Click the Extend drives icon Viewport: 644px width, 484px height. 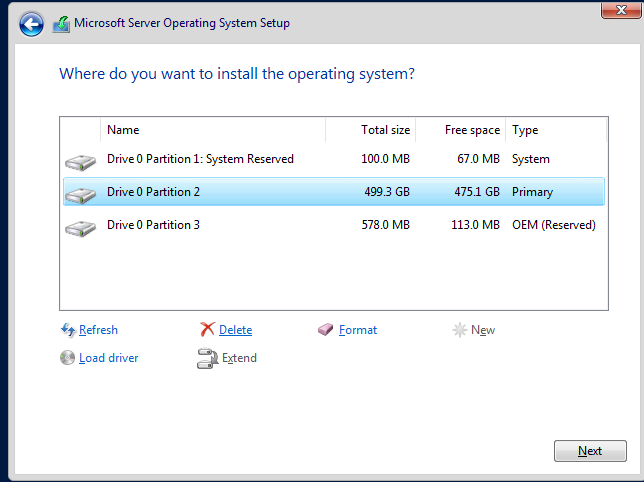click(207, 358)
